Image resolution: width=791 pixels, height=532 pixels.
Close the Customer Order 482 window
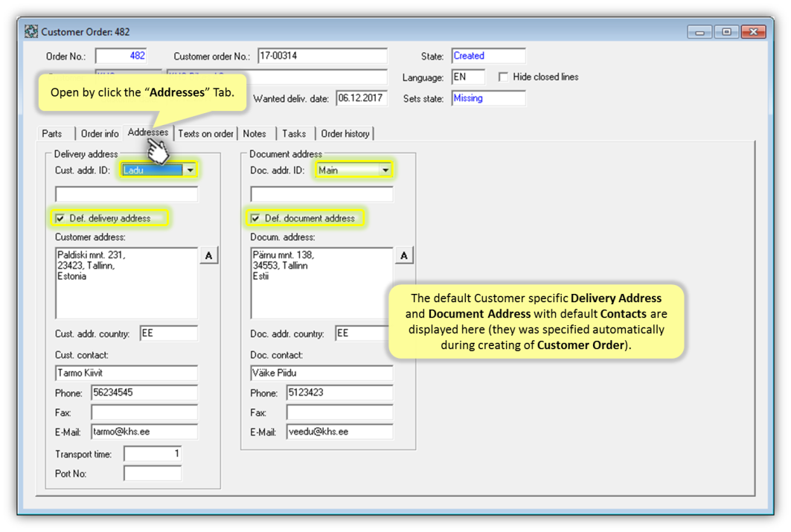click(754, 32)
